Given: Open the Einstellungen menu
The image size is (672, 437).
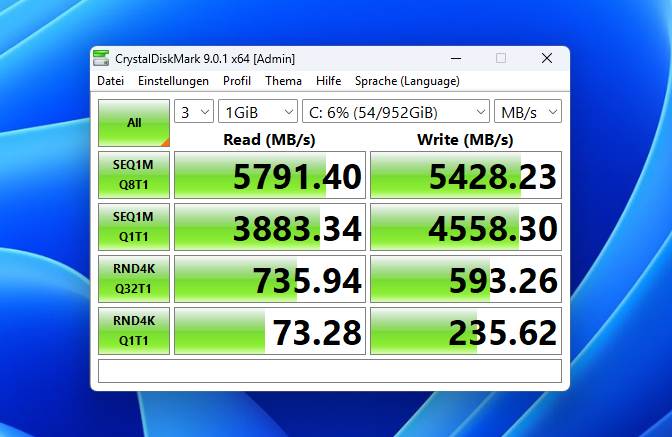Looking at the screenshot, I should pos(173,81).
